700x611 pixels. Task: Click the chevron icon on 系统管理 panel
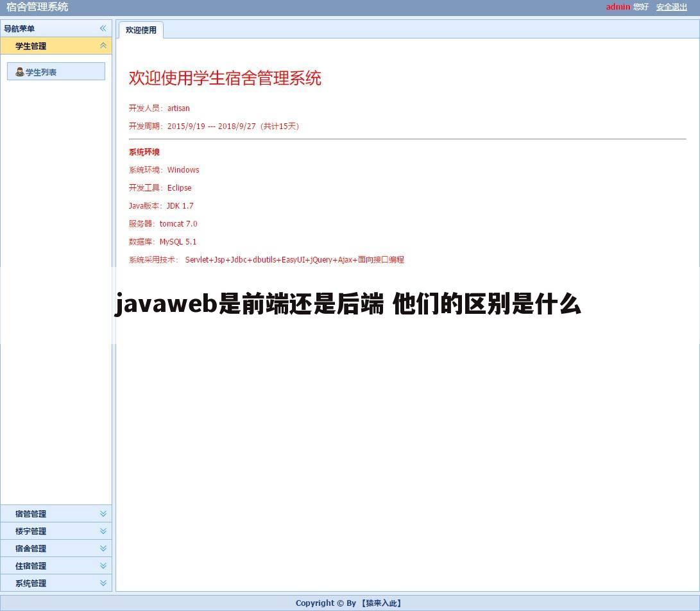click(x=103, y=583)
